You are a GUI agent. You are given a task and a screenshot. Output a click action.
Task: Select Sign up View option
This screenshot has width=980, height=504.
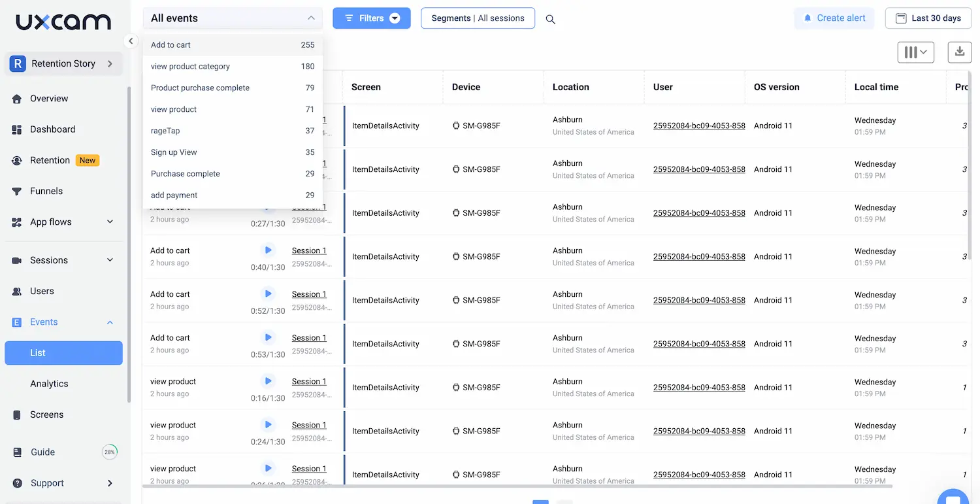coord(233,153)
